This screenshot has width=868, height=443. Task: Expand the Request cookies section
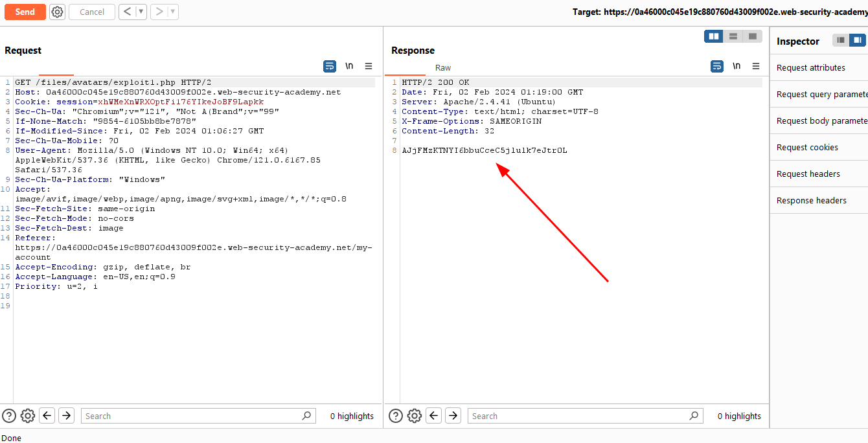(x=807, y=147)
